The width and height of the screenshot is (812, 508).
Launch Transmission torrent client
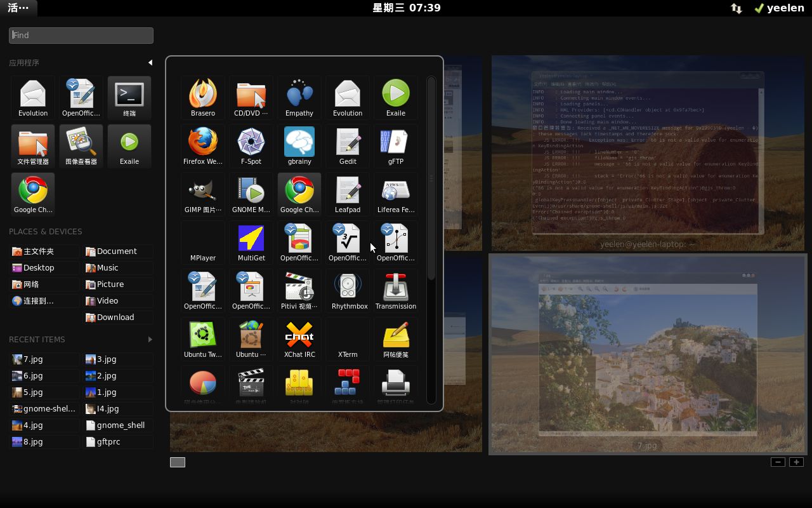[x=396, y=291]
